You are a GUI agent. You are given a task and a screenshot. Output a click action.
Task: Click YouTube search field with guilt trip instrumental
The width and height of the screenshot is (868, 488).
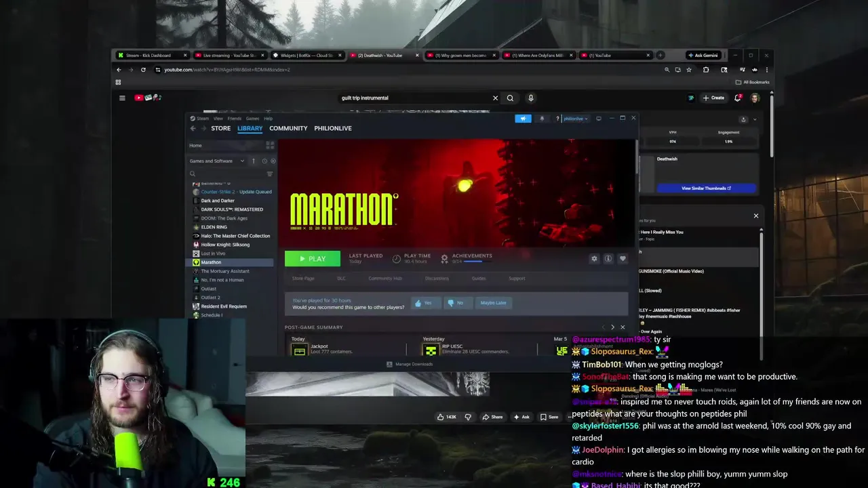(x=414, y=98)
